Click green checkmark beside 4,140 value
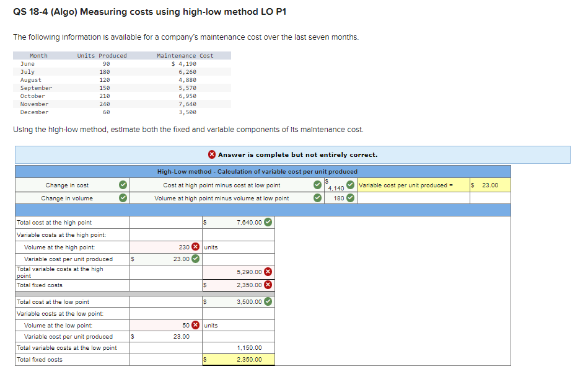This screenshot has width=588, height=392. [x=350, y=185]
